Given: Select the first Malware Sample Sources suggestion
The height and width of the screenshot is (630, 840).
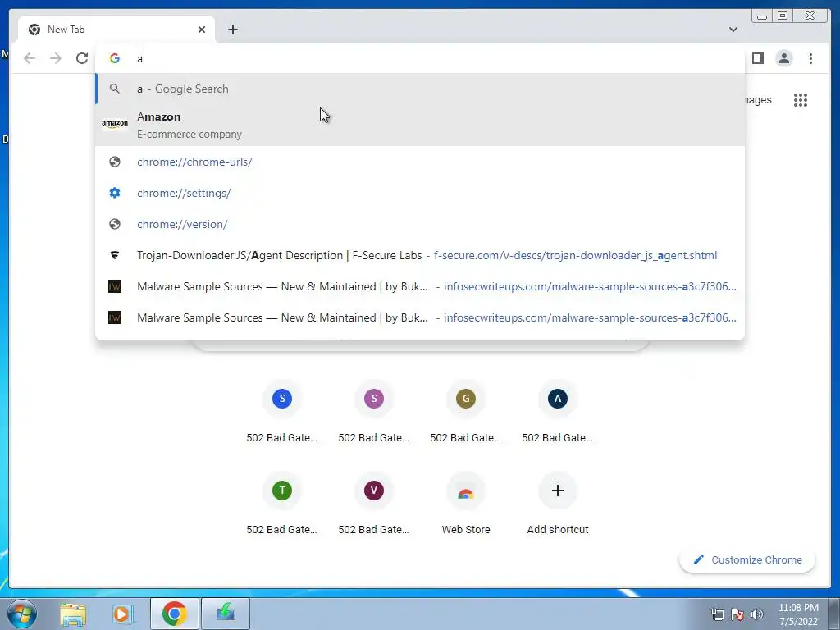Looking at the screenshot, I should click(x=420, y=286).
